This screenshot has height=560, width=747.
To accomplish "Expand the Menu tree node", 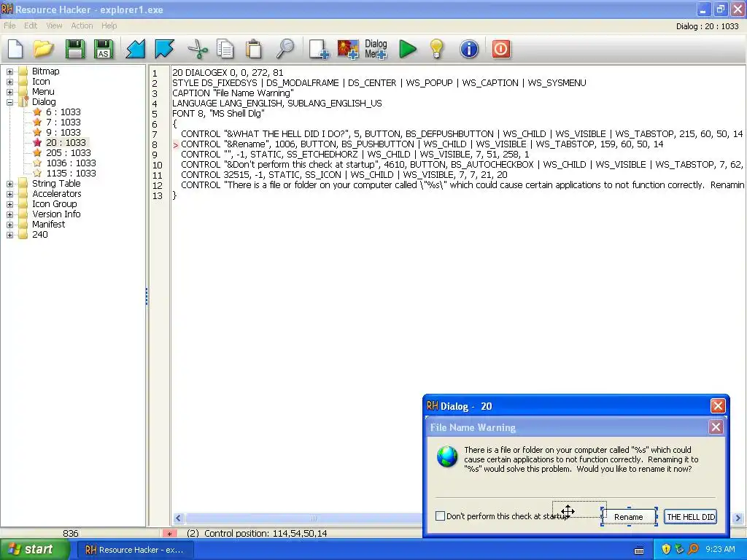I will 9,93.
